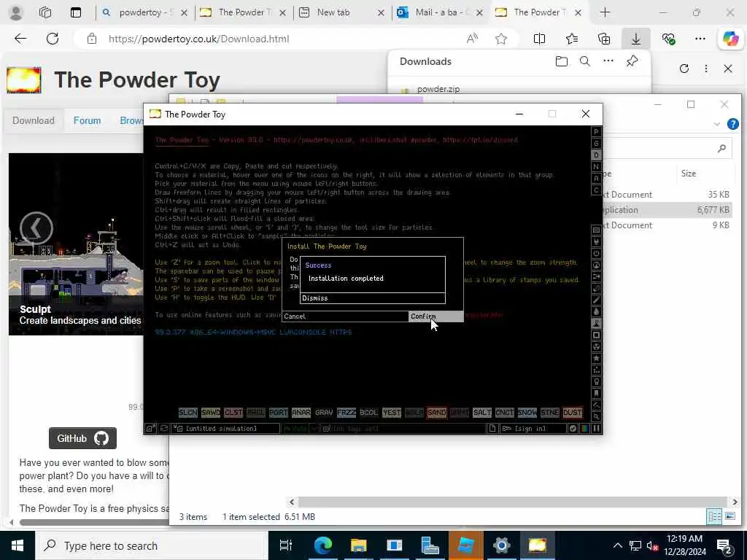Open Edge Collections icon
Viewport: 747px width, 560px height.
[x=603, y=39]
